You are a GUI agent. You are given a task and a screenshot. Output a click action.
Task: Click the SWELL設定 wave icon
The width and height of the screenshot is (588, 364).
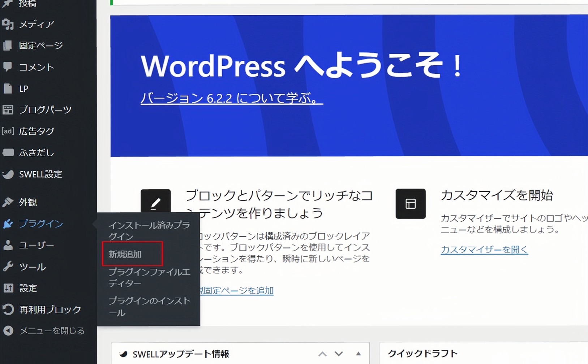click(x=8, y=174)
